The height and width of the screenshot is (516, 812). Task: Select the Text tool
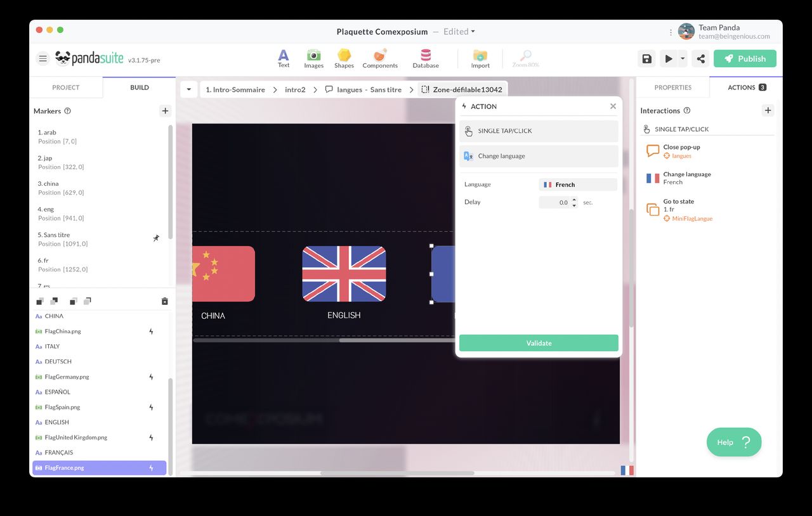coord(283,58)
